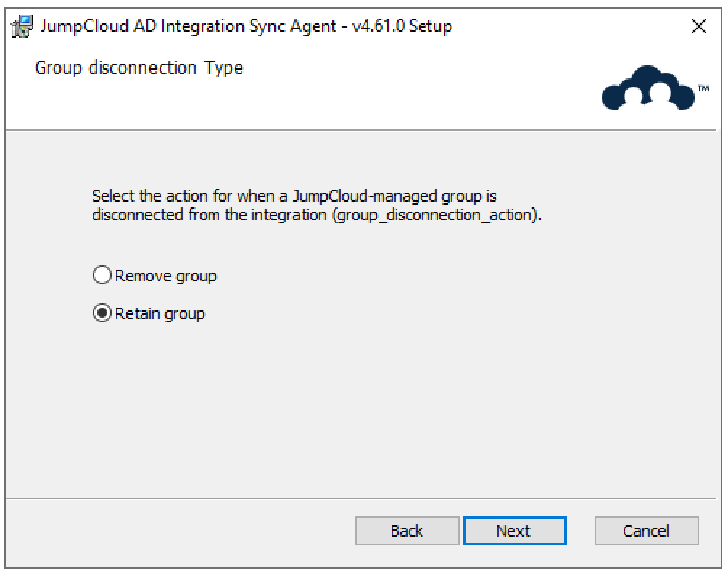Abort the installation with the Cancel button

[x=646, y=531]
